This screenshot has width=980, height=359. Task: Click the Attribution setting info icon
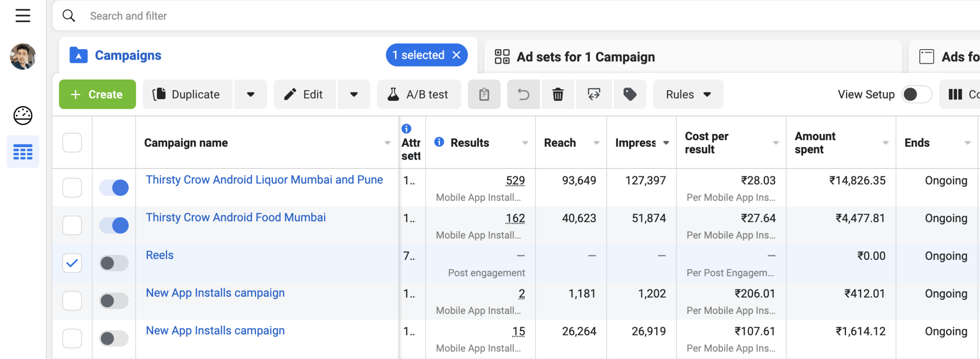click(406, 129)
